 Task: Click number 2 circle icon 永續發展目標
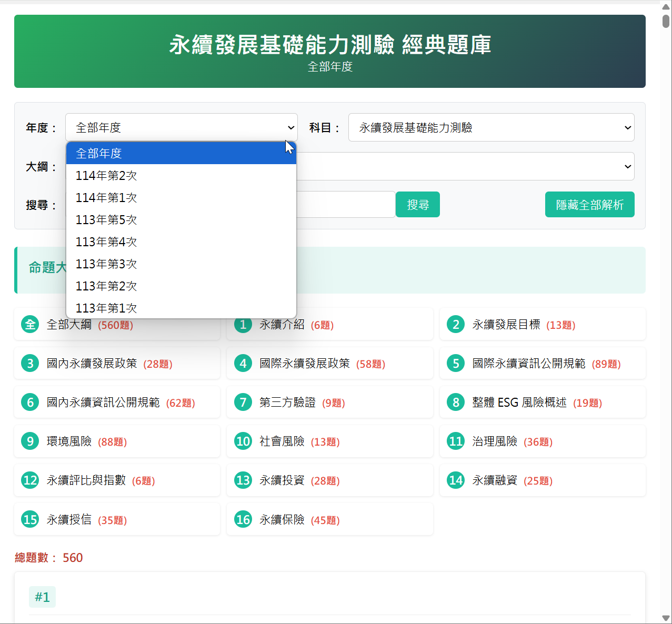[456, 325]
